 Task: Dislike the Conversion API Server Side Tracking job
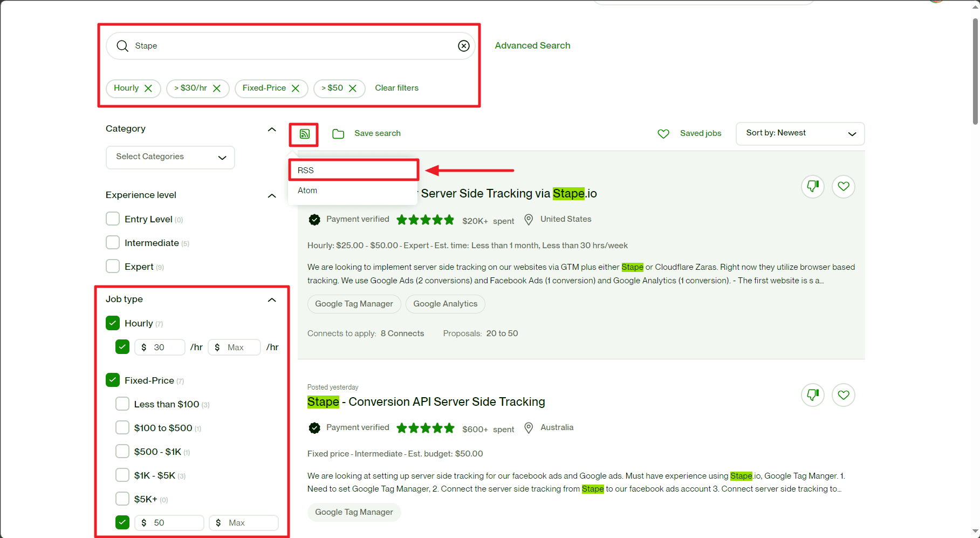coord(813,395)
